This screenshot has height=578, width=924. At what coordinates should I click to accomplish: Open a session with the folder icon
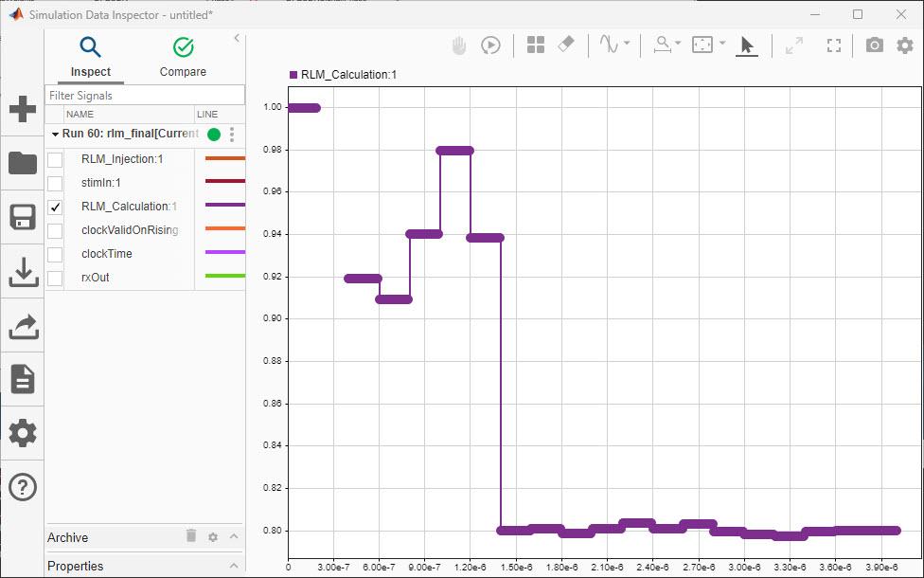coord(22,163)
